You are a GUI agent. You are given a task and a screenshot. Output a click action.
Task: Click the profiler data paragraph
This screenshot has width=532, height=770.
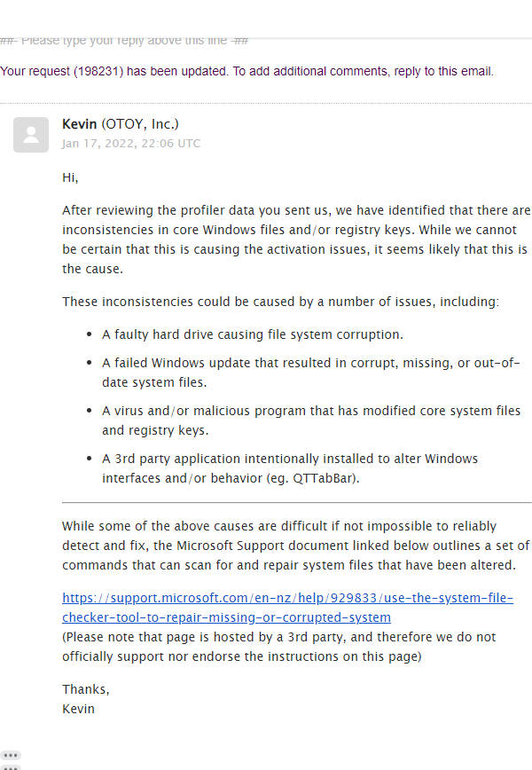pyautogui.click(x=295, y=240)
